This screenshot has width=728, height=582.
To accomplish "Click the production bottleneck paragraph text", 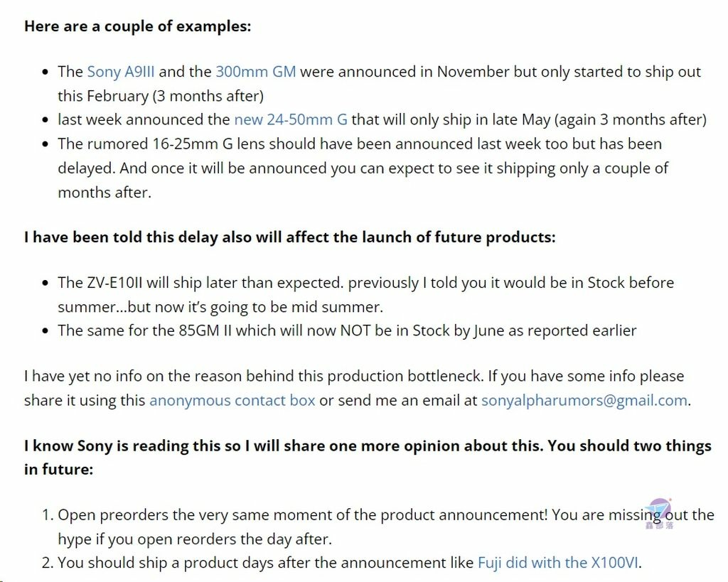I will point(358,389).
